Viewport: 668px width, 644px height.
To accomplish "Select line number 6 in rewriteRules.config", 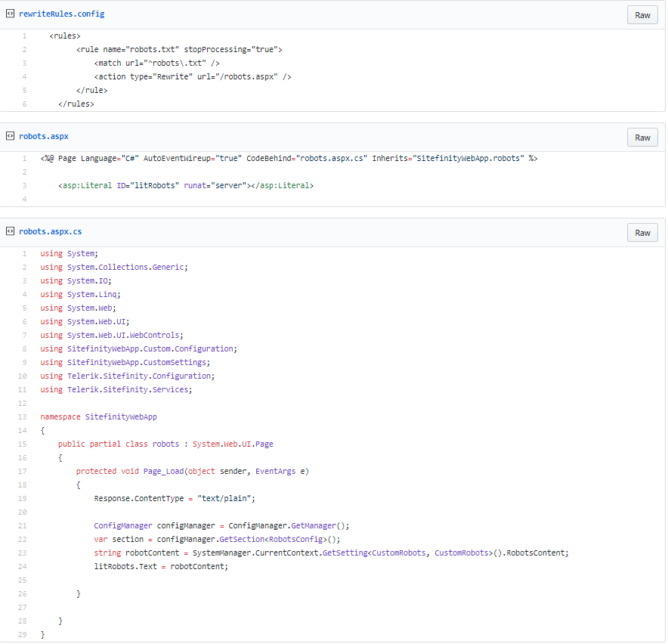I will click(24, 104).
